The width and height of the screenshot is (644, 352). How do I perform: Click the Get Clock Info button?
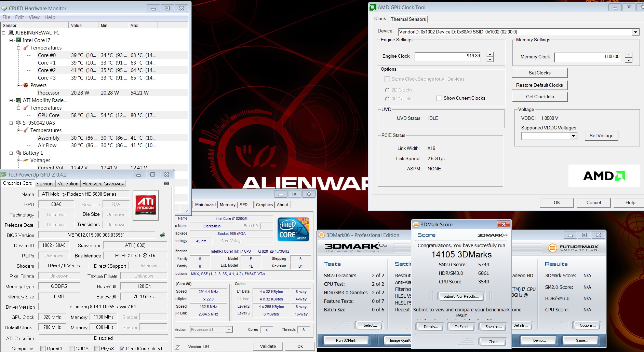click(x=539, y=97)
